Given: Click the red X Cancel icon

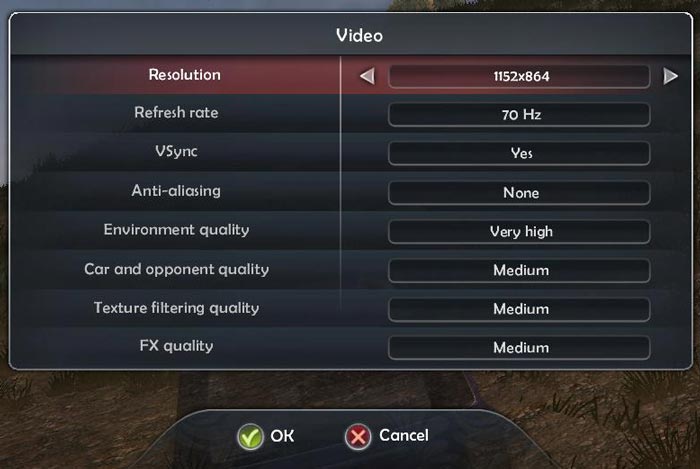Looking at the screenshot, I should 358,436.
